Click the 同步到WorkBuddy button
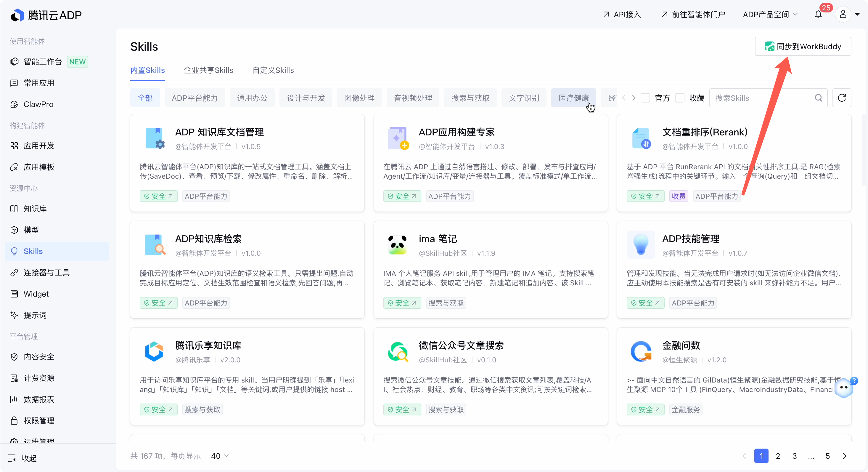 (x=803, y=46)
